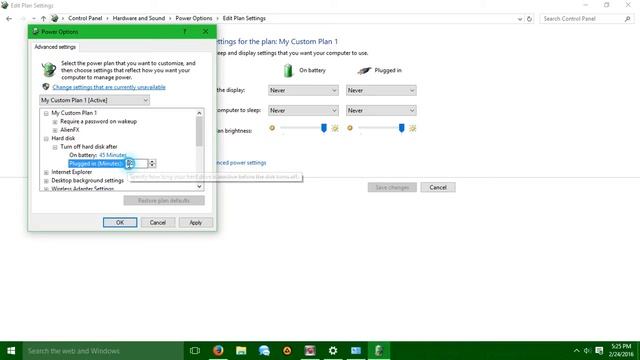Click the blue window app taskbar icon
This screenshot has height=360, width=640.
pos(356,350)
